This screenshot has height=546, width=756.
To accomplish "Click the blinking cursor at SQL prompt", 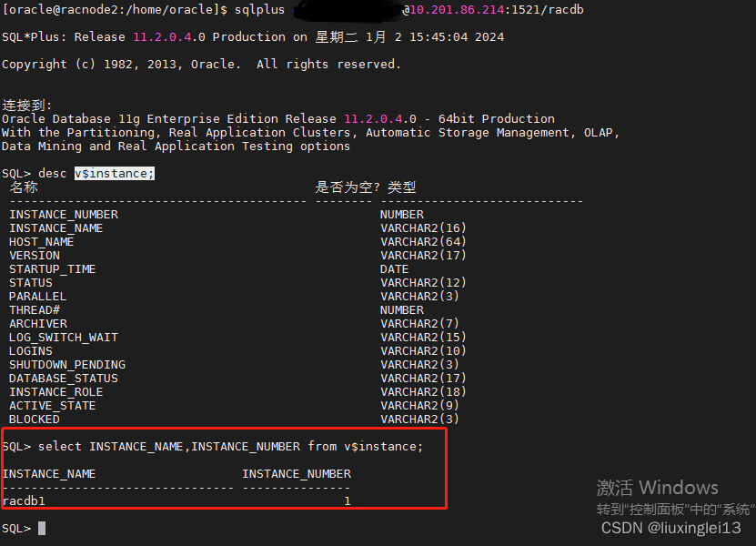I will point(40,528).
